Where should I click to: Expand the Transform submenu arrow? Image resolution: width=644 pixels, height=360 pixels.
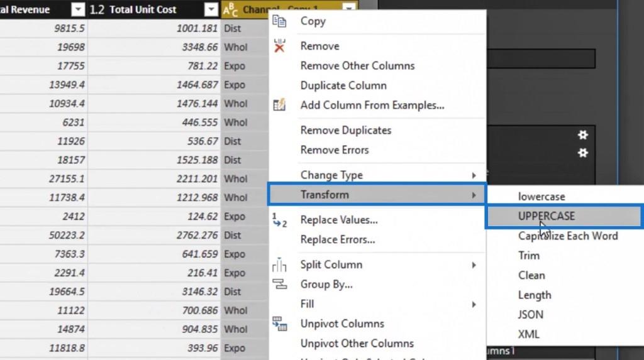[474, 195]
